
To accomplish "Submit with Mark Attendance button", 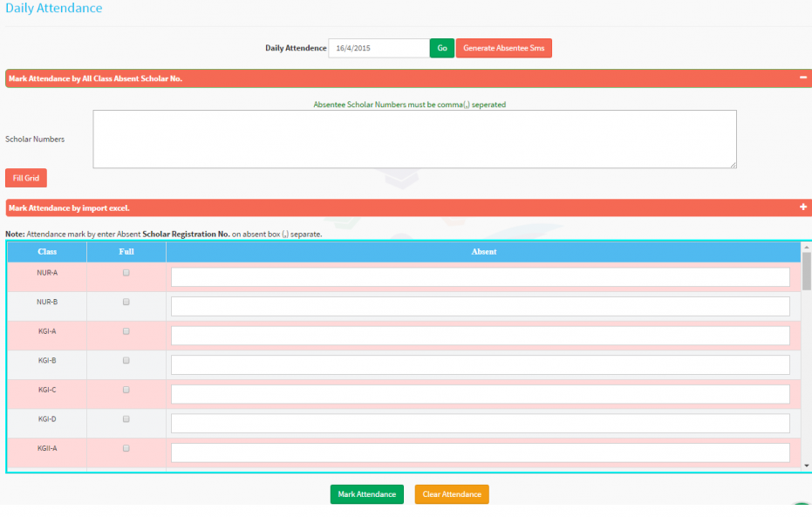I will pos(366,494).
